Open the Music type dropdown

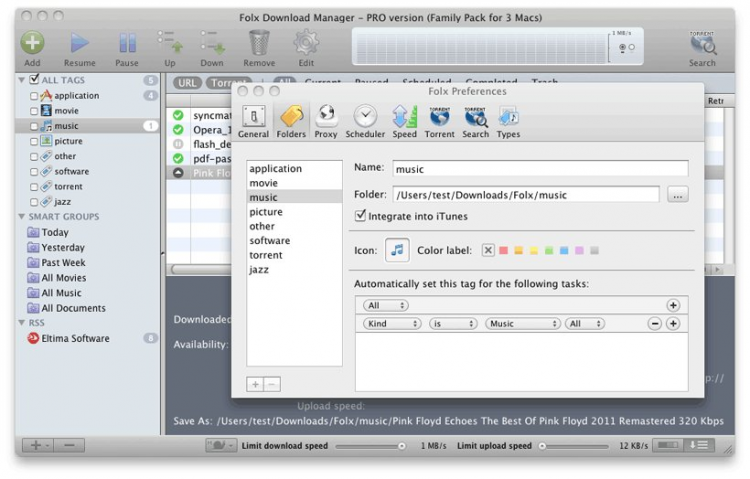click(x=522, y=324)
